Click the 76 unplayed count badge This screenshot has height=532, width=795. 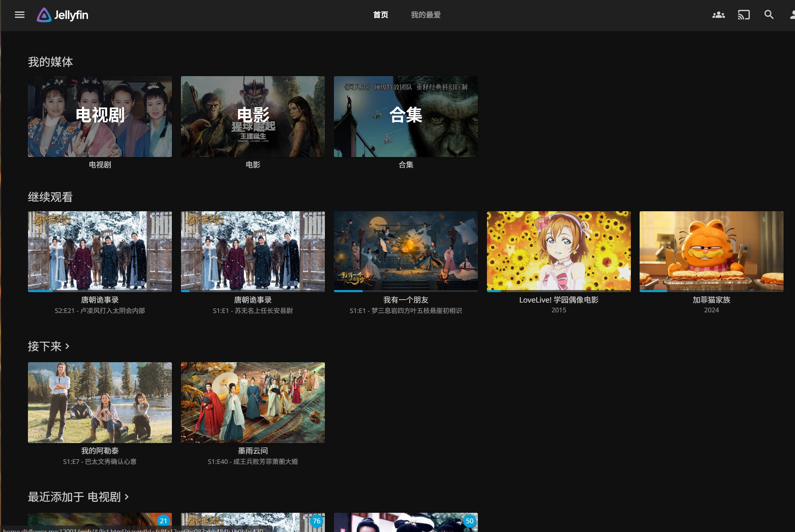tap(316, 521)
